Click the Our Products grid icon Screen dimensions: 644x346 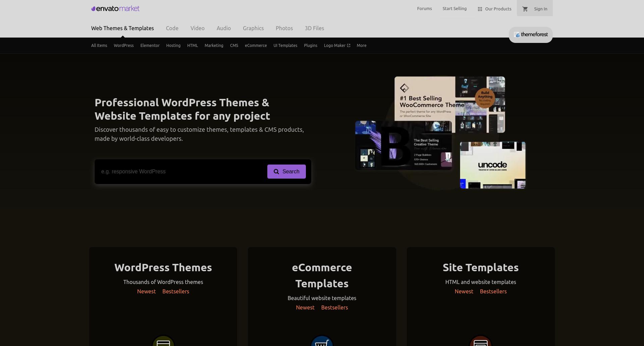point(480,9)
